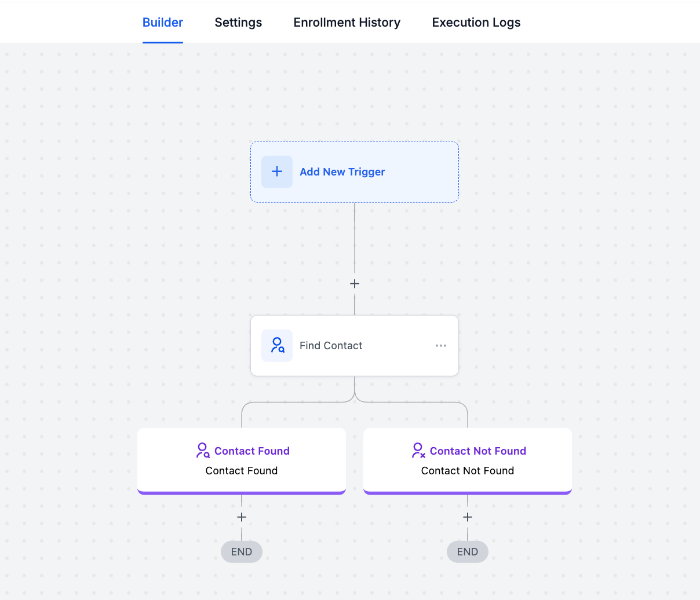700x600 pixels.
Task: Select the Contact Found person icon
Action: point(203,450)
